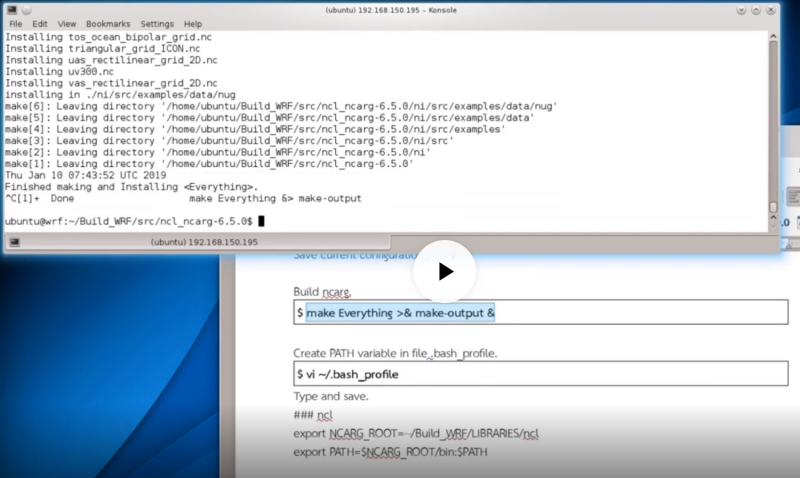The height and width of the screenshot is (478, 800).
Task: Expand the Settings menu
Action: pyautogui.click(x=156, y=23)
